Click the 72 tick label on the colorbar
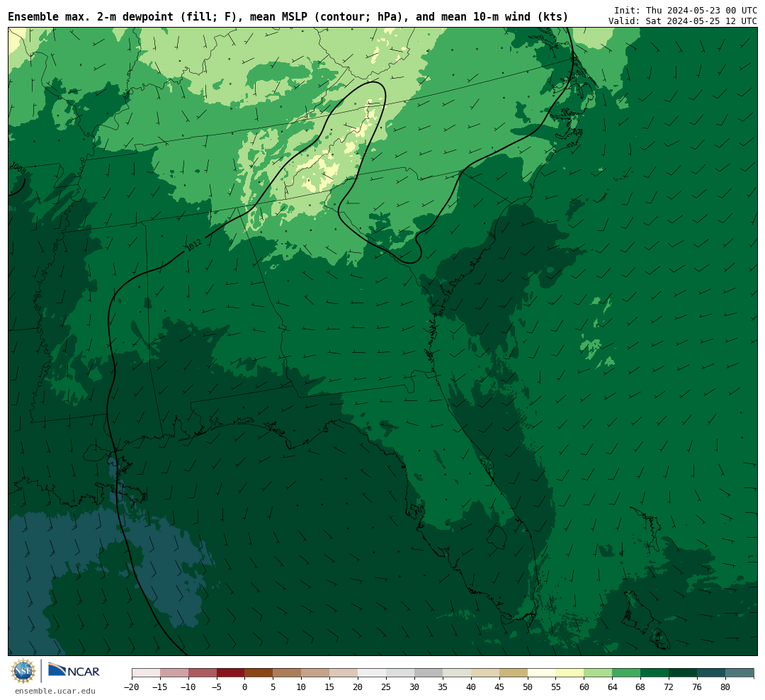This screenshot has width=765, height=700. (x=669, y=687)
